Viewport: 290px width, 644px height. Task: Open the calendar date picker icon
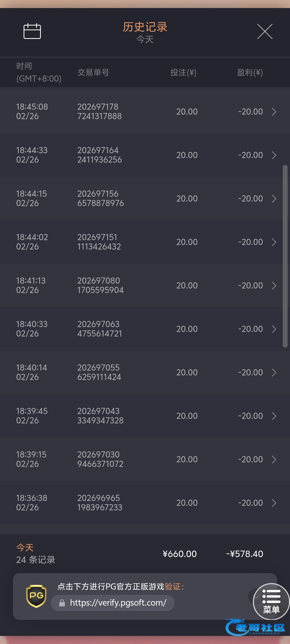point(32,31)
